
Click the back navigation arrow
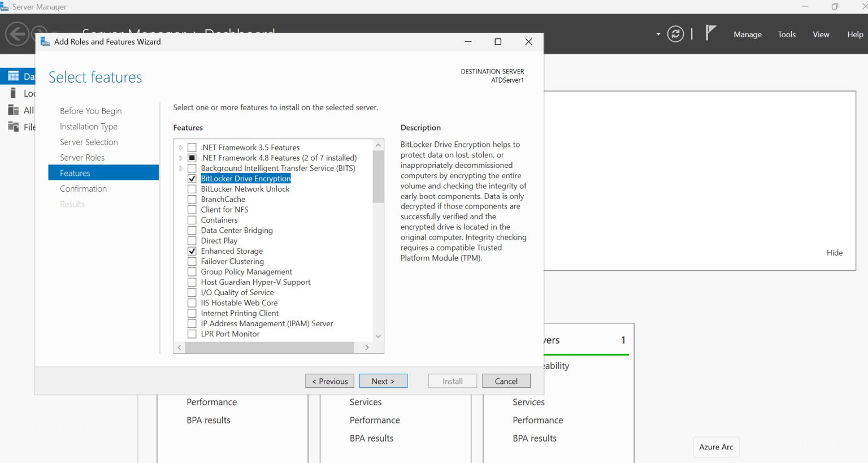click(17, 34)
